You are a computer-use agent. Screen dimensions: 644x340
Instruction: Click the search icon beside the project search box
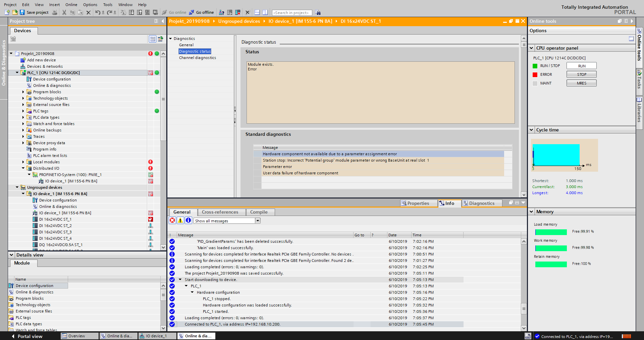pos(318,13)
